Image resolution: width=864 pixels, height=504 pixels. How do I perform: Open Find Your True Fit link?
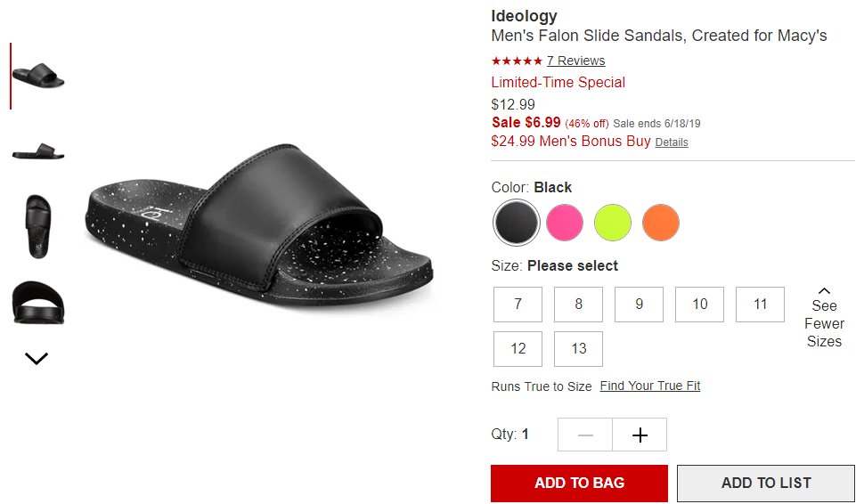[650, 386]
